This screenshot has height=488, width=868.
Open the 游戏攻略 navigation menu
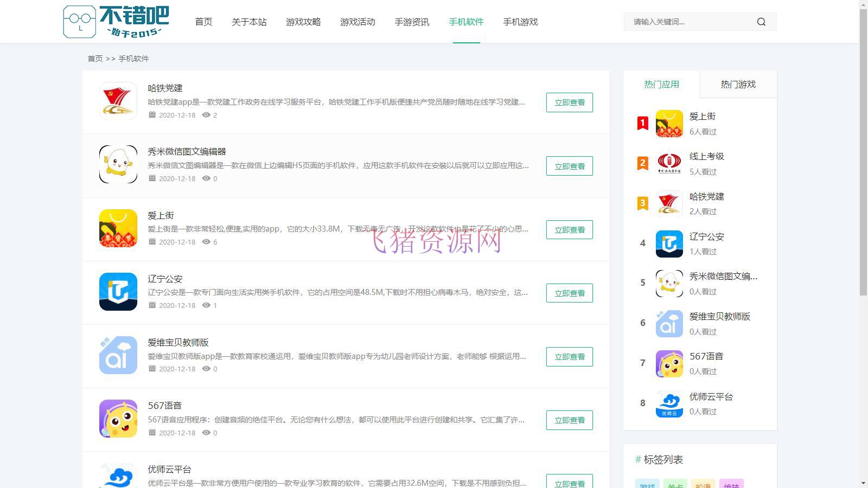(x=303, y=22)
